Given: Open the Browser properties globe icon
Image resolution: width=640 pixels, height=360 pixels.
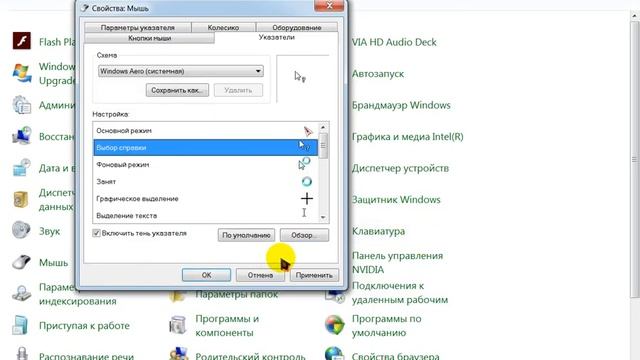Looking at the screenshot, I should [x=335, y=353].
